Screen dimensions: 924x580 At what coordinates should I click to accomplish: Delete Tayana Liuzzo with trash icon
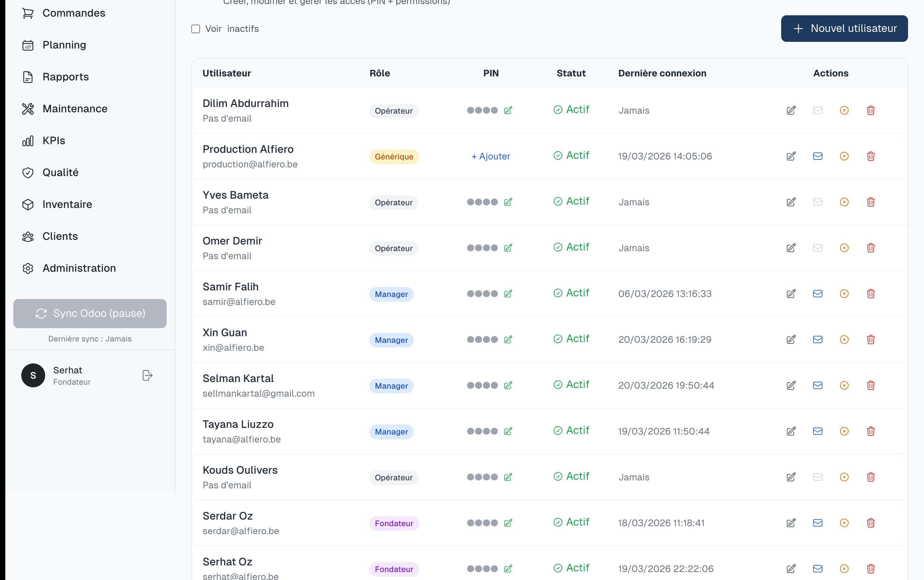point(870,431)
